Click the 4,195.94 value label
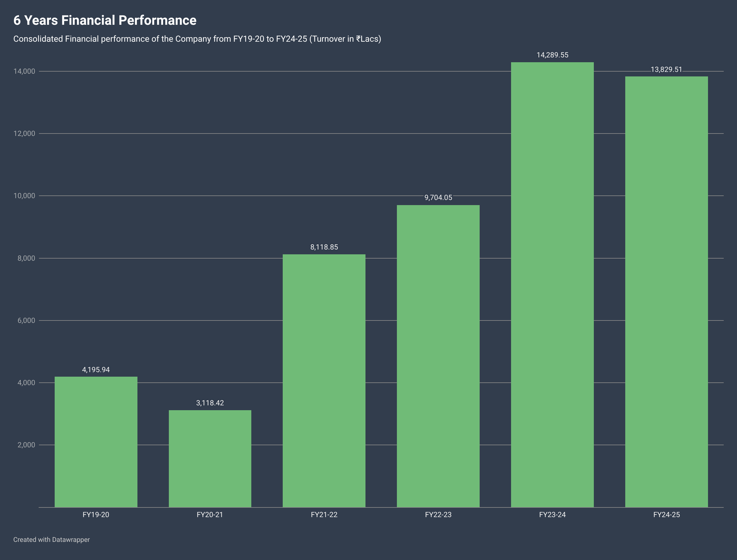Image resolution: width=737 pixels, height=560 pixels. coord(96,370)
